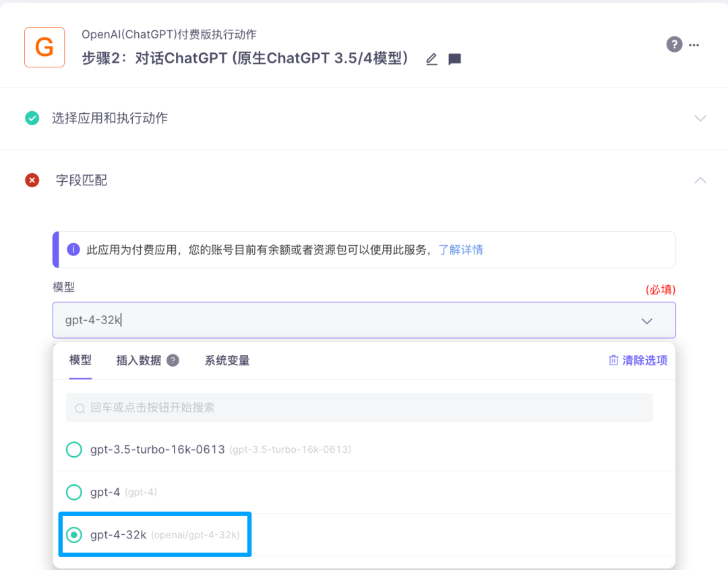Viewport: 728px width, 570px height.
Task: Click the trash icon next to 清除选项
Action: pos(613,360)
